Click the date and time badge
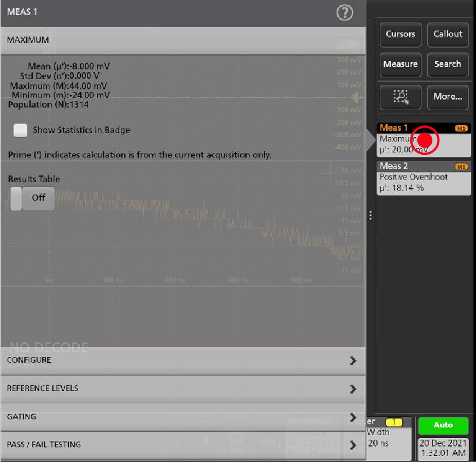 (444, 448)
